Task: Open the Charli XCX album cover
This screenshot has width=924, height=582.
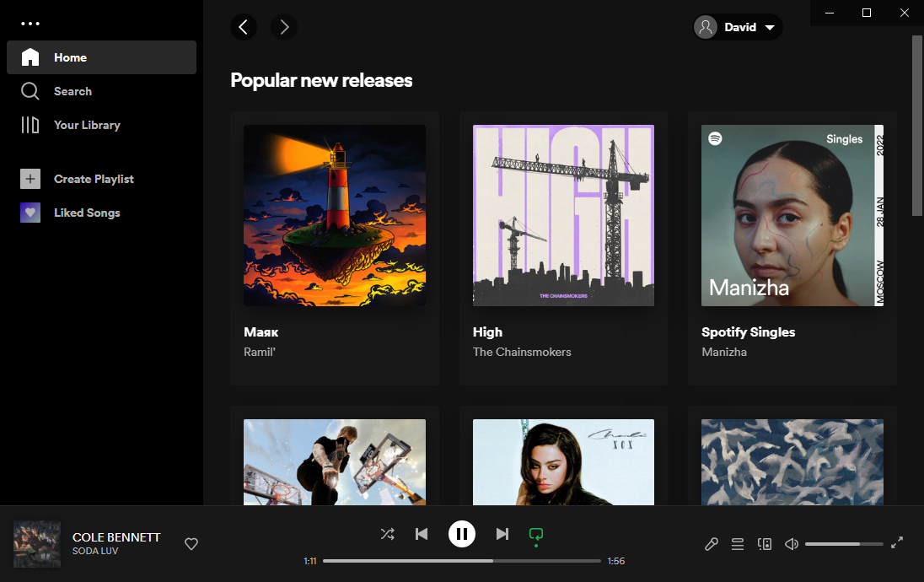Action: pos(563,461)
